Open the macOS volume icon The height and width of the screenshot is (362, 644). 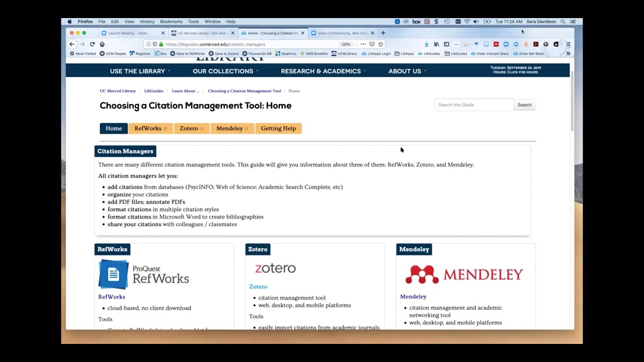coord(476,22)
